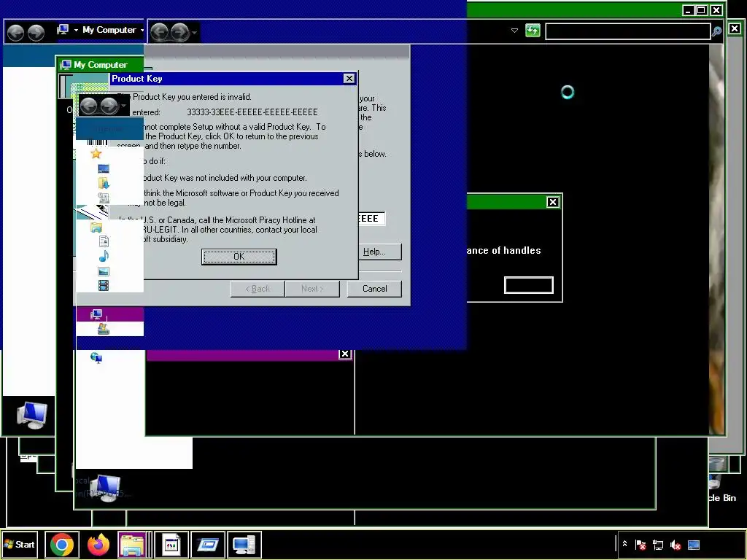747x560 pixels.
Task: Open Windows Explorer from the taskbar
Action: 133,545
